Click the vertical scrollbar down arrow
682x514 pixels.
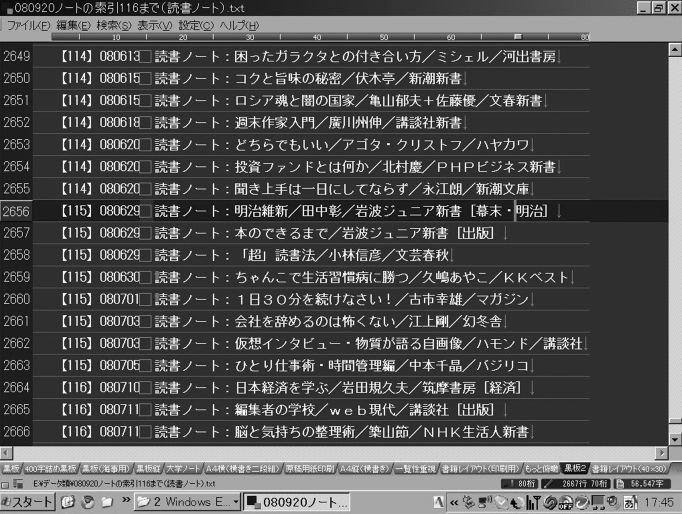[675, 440]
